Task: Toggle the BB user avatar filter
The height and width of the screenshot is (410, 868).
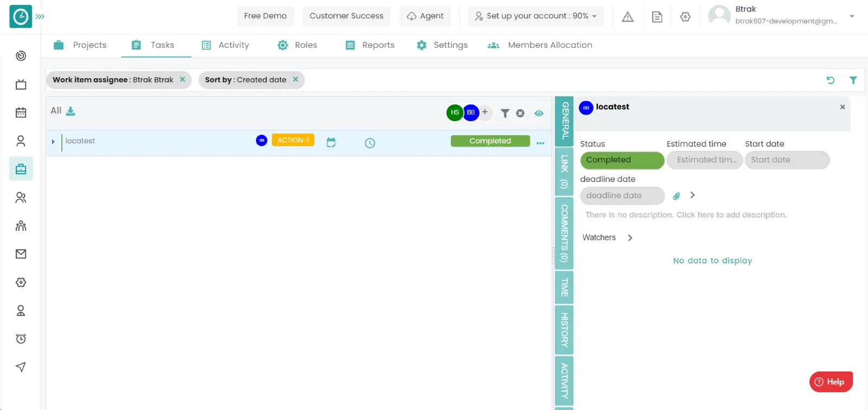Action: click(471, 112)
